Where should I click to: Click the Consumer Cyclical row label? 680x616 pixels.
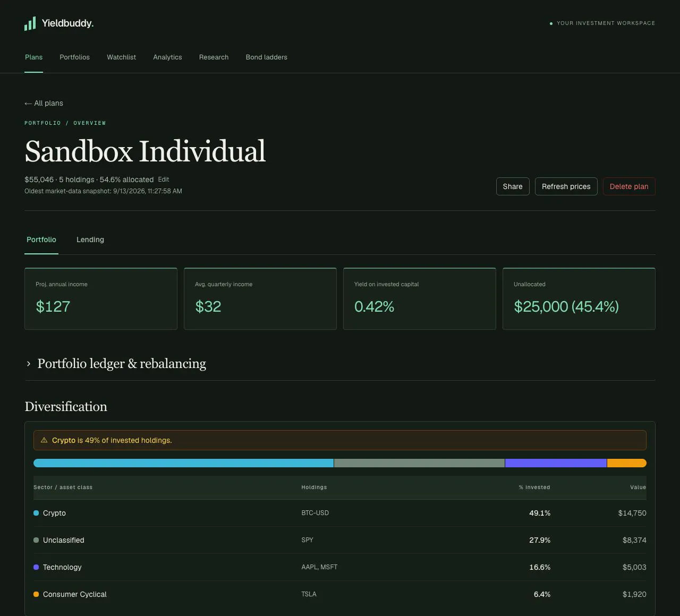point(75,594)
